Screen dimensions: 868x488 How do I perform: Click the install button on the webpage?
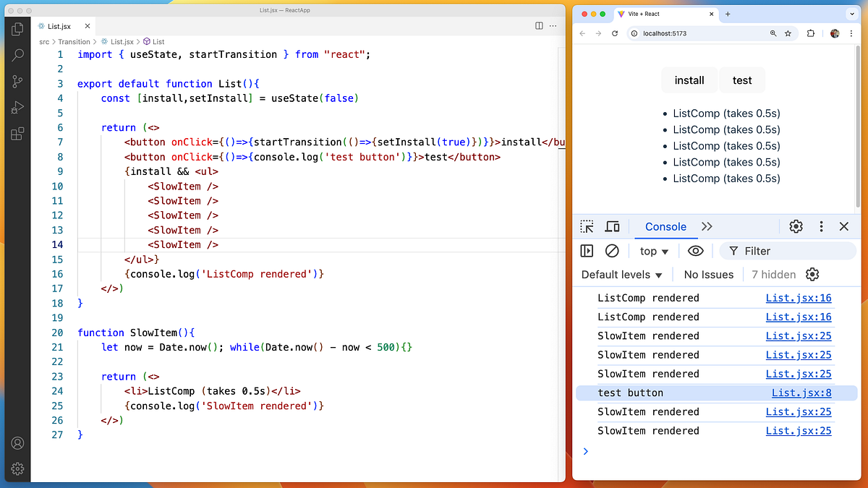coord(689,80)
